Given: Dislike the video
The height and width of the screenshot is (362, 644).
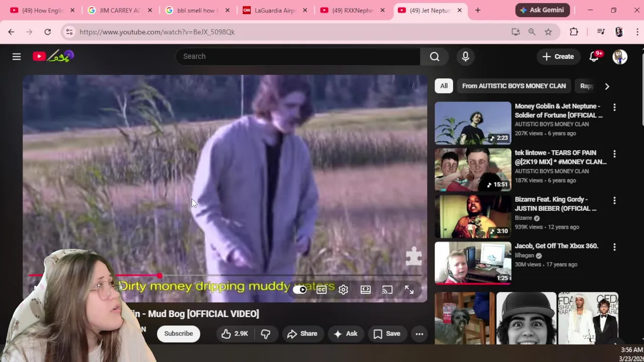Looking at the screenshot, I should coord(266,334).
